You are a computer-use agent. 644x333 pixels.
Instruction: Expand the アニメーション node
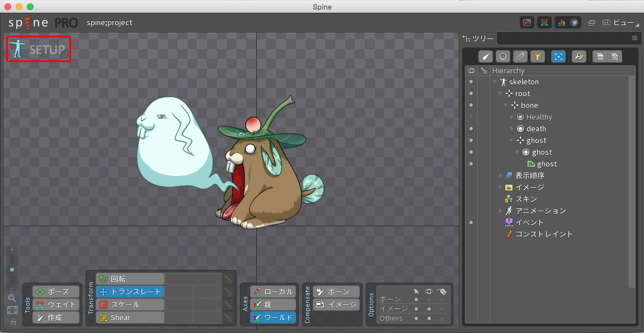[x=500, y=211]
